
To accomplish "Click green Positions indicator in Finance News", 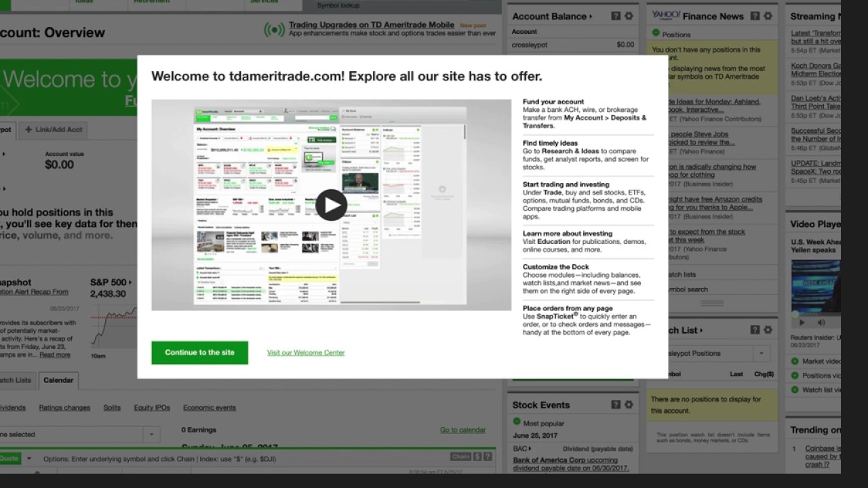I will [x=656, y=33].
